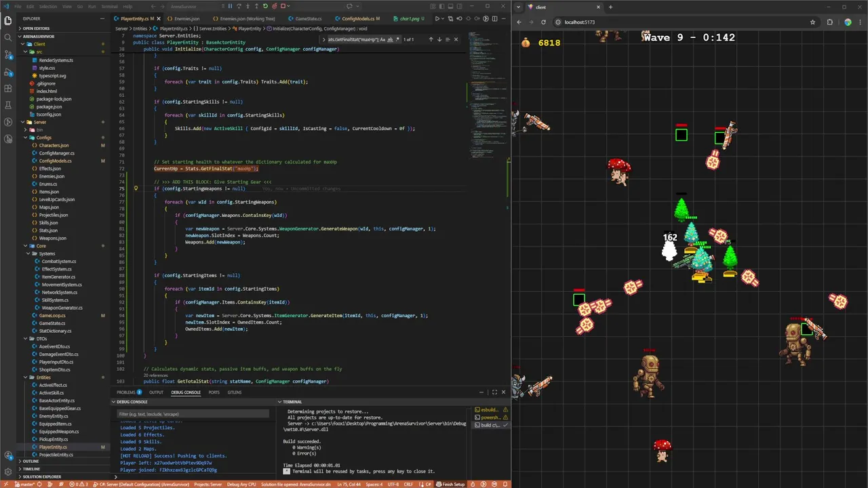Open the Source Control view

(8, 54)
